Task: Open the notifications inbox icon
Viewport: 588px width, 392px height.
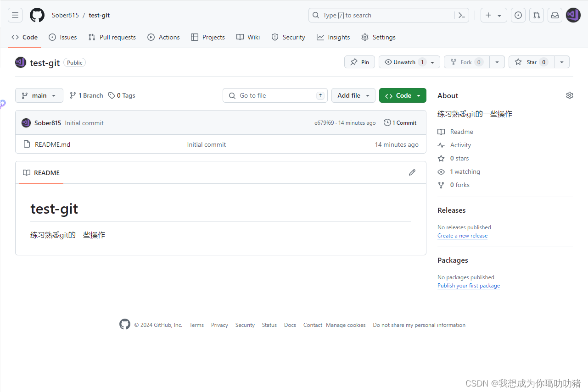Action: click(555, 15)
